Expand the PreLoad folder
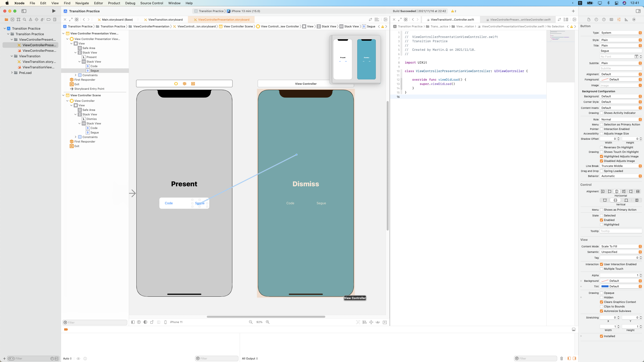This screenshot has height=362, width=644. pos(12,73)
